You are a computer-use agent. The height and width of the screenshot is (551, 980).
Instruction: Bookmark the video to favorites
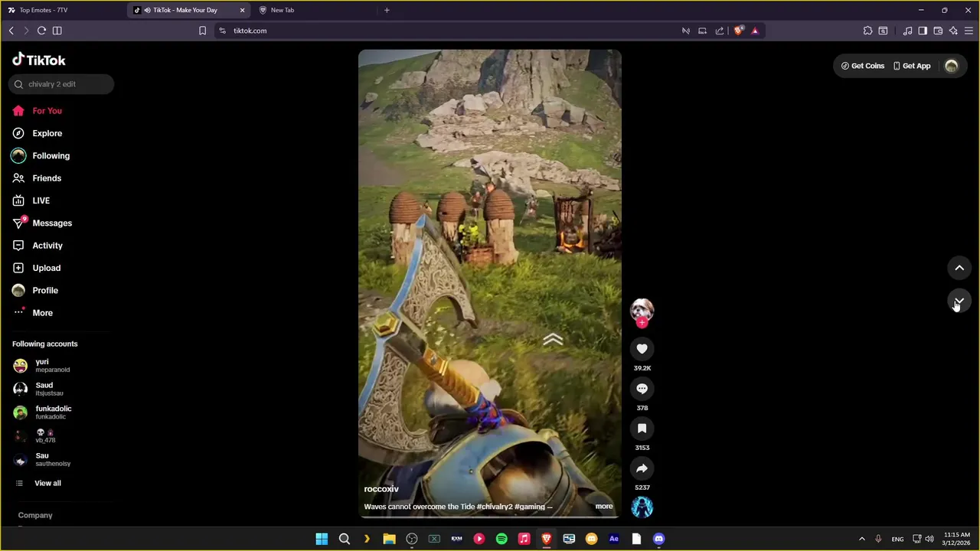coord(642,429)
